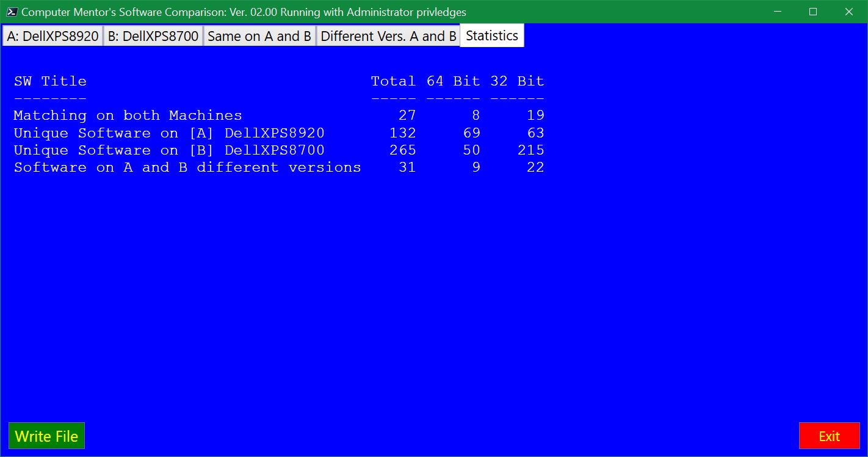The height and width of the screenshot is (457, 868).
Task: Click the '64 Bit' column header text
Action: 453,81
